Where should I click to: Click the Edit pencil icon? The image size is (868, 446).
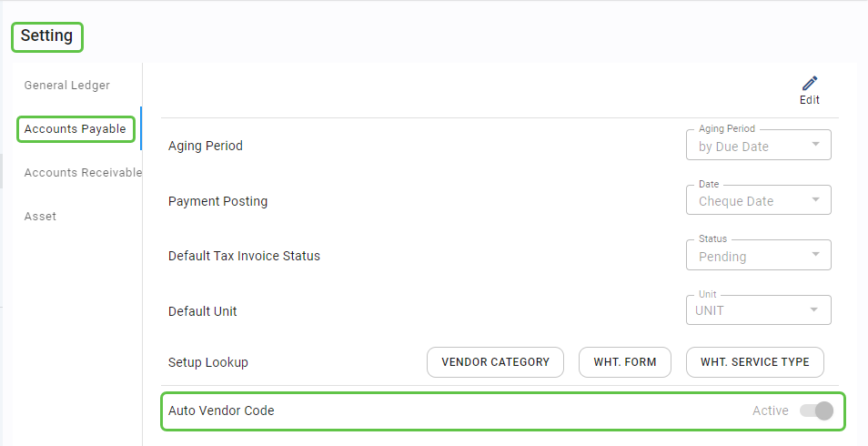[x=810, y=84]
